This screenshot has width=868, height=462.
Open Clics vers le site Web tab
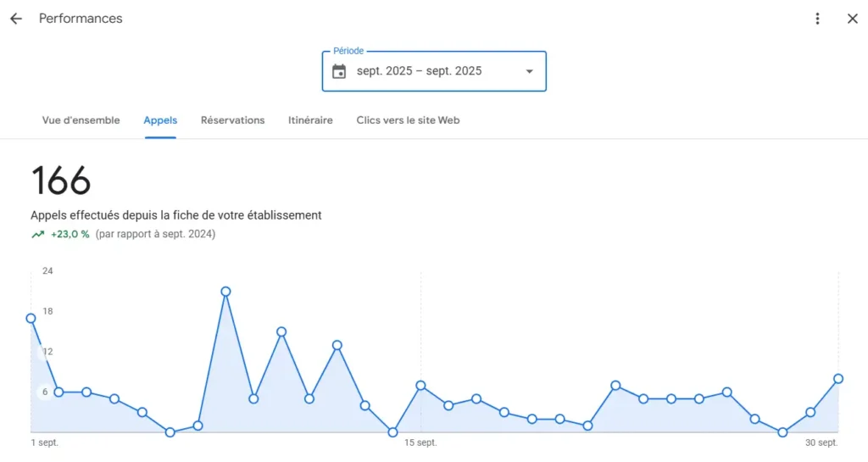(408, 120)
